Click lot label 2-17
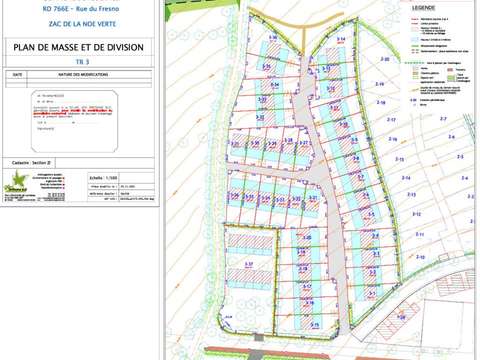480x360 pixels. pos(391,119)
